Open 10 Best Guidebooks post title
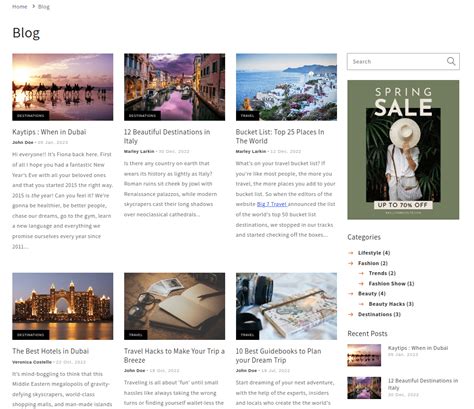 coord(279,356)
